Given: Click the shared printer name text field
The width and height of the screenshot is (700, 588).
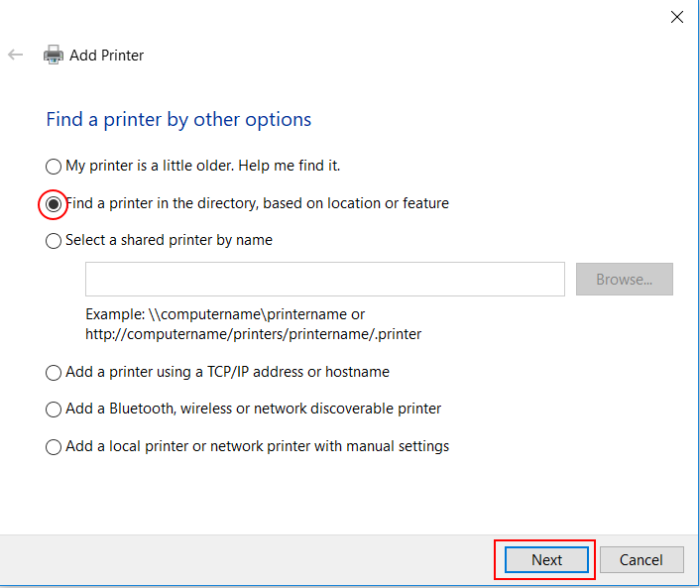Looking at the screenshot, I should click(x=324, y=280).
